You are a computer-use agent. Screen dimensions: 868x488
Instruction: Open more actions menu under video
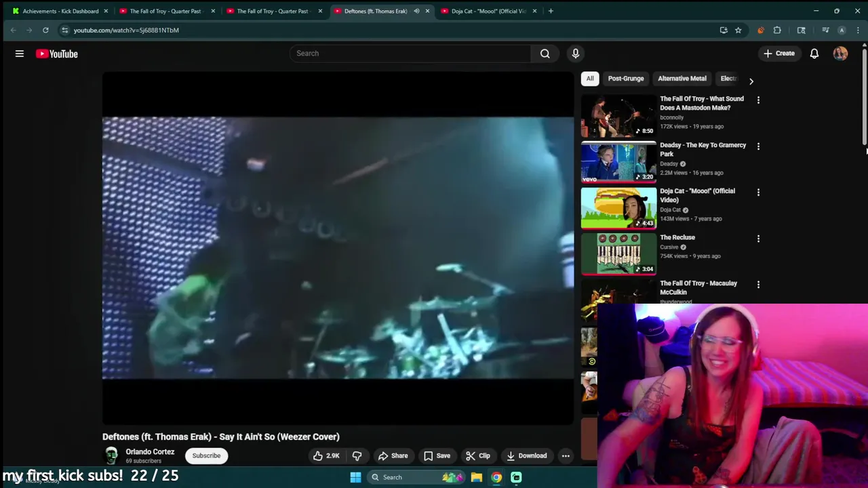[x=566, y=455]
